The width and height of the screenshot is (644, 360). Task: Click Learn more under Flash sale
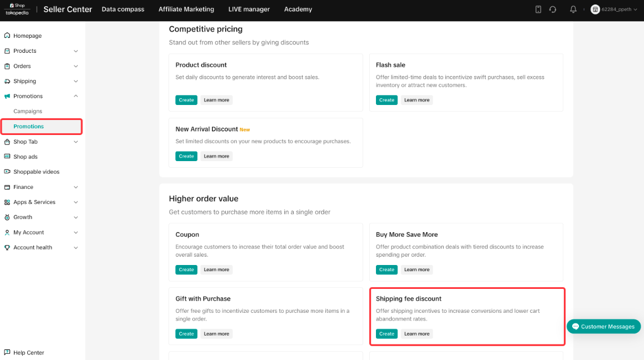(x=417, y=100)
